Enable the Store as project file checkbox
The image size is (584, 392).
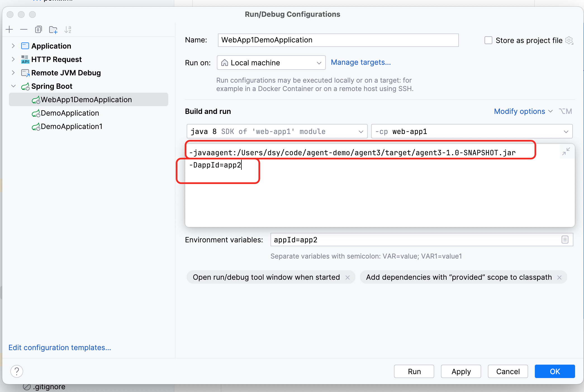point(488,40)
